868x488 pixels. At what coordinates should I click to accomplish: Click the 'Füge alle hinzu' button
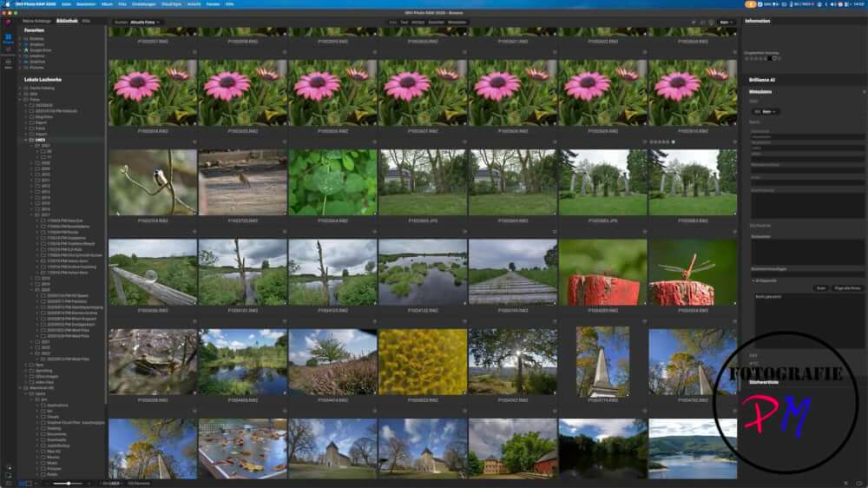click(847, 287)
